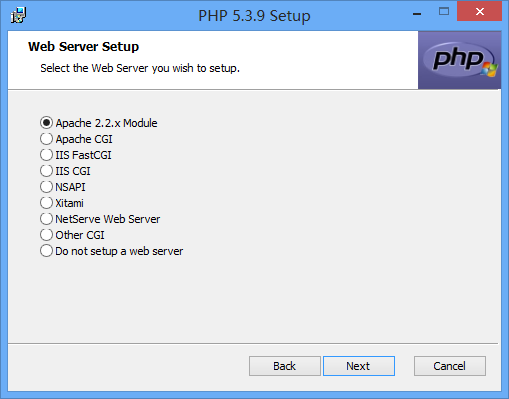
Task: Maximize the setup window
Action: [x=444, y=12]
